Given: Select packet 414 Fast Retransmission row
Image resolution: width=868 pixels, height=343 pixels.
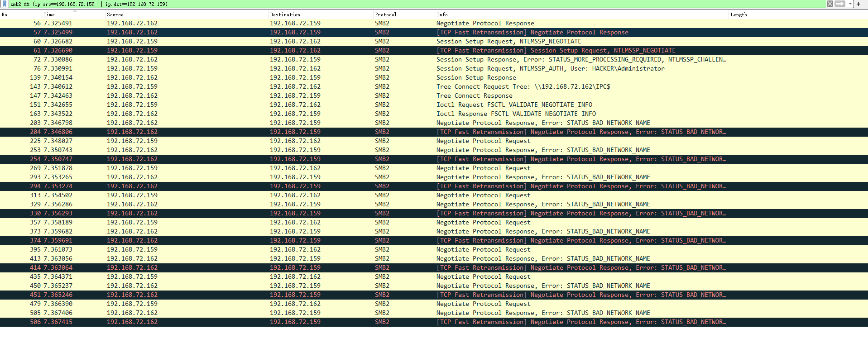Looking at the screenshot, I should [x=434, y=268].
